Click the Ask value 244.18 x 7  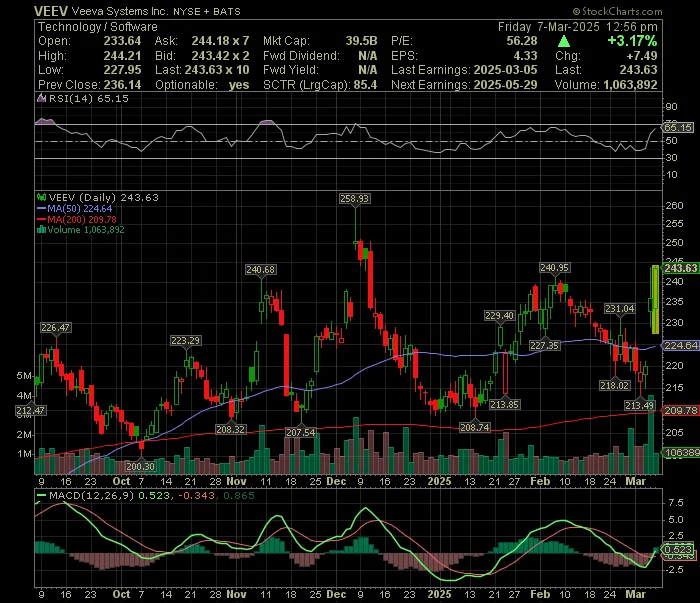pos(221,41)
